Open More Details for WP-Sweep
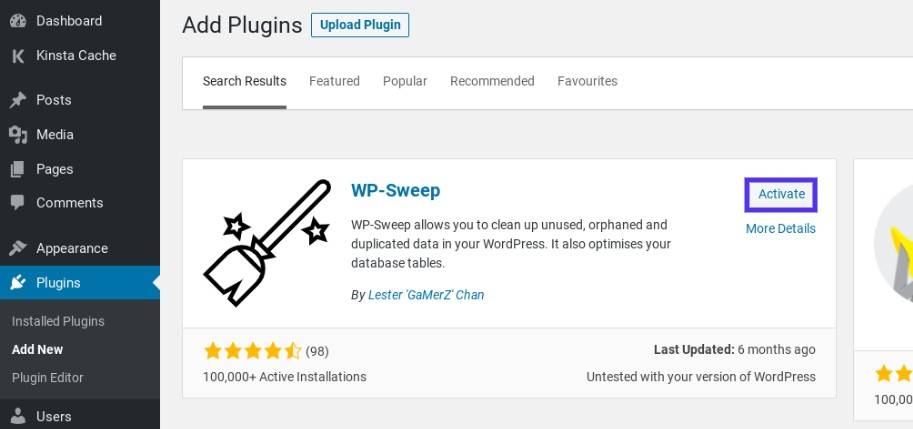This screenshot has width=913, height=429. 780,228
